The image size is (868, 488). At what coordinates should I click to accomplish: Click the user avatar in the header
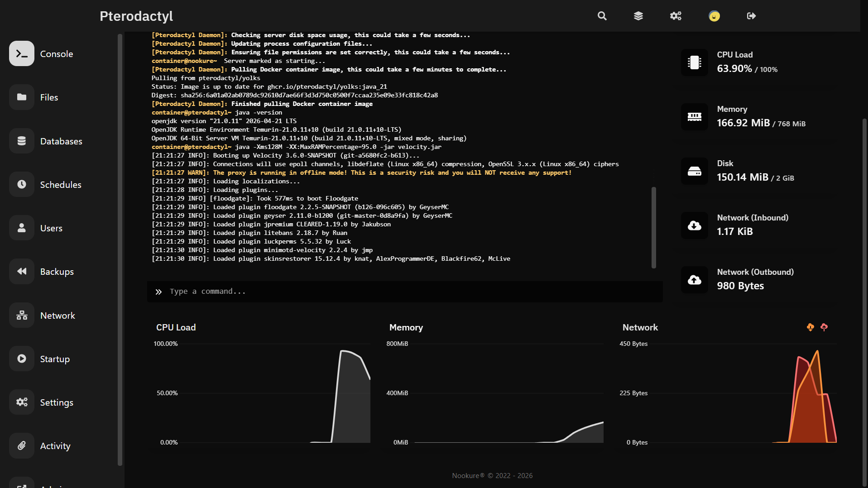point(714,16)
